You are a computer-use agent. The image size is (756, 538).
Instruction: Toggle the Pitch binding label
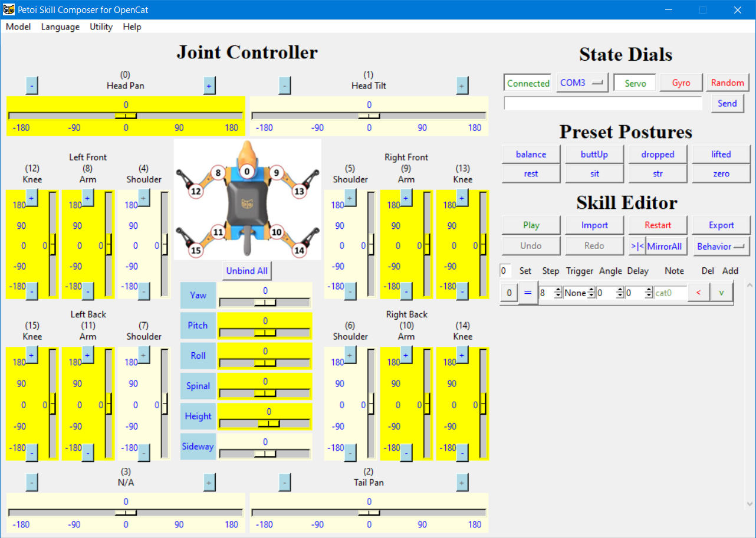[198, 326]
